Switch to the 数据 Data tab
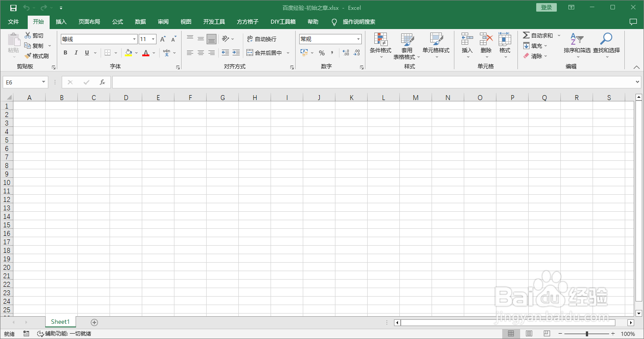Viewport: 644px width, 339px height. pos(140,21)
